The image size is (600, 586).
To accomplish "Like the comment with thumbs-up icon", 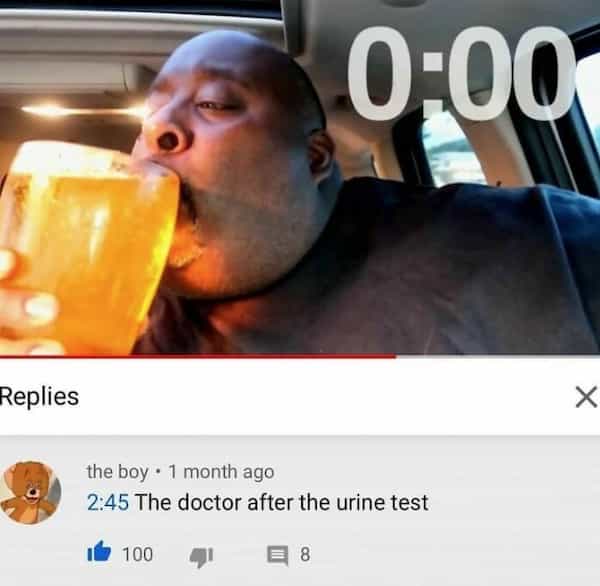I will [99, 552].
